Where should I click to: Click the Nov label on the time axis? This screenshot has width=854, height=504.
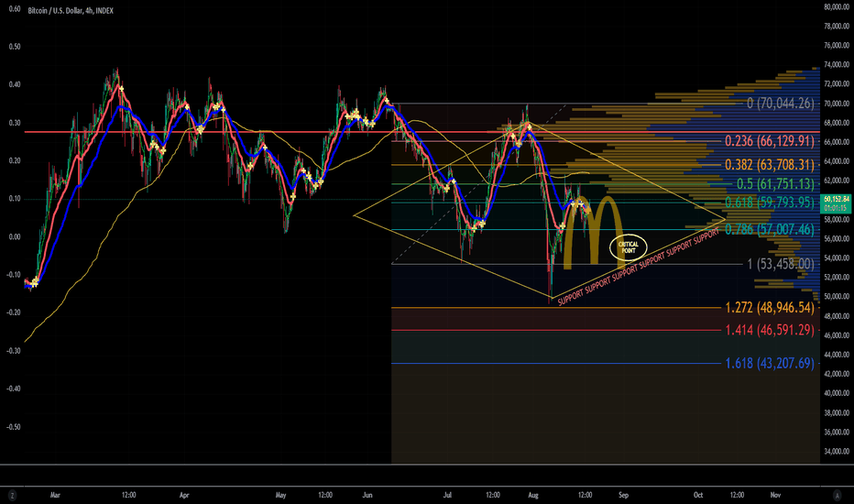tap(775, 495)
